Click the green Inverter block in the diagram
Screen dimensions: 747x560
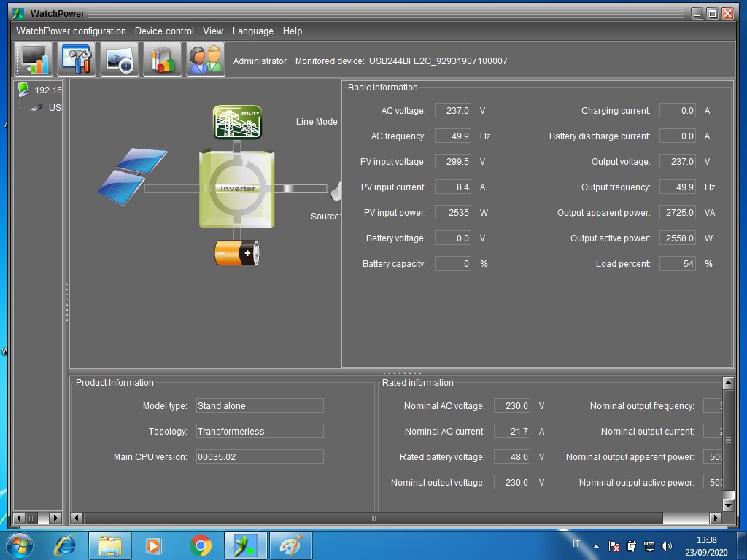237,188
